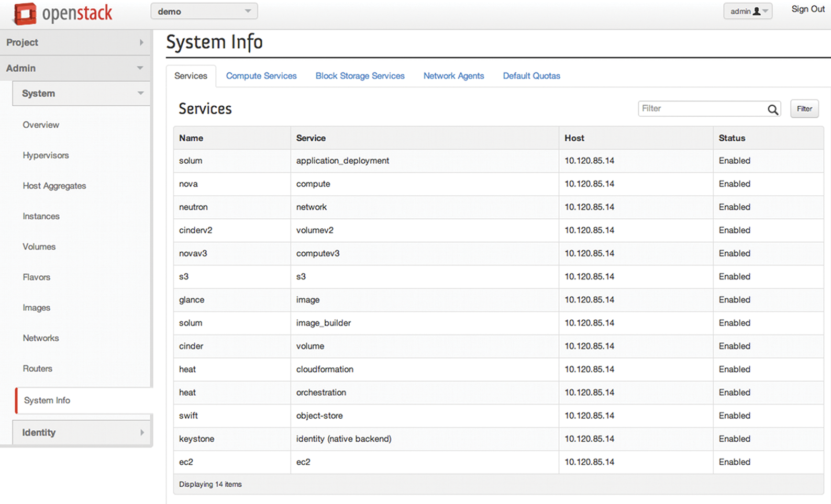The image size is (831, 504).
Task: Focus the services Filter text field
Action: [x=702, y=109]
